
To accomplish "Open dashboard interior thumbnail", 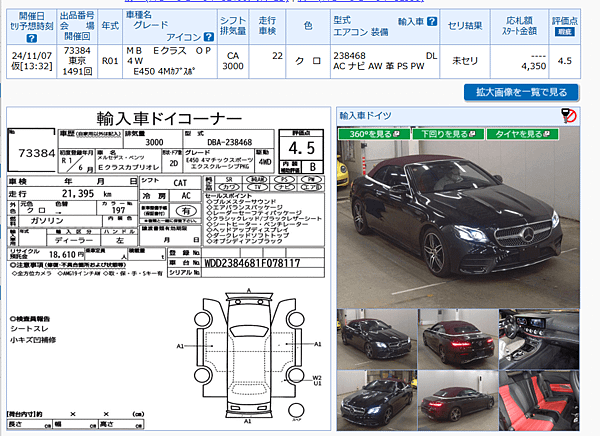I will (x=539, y=339).
